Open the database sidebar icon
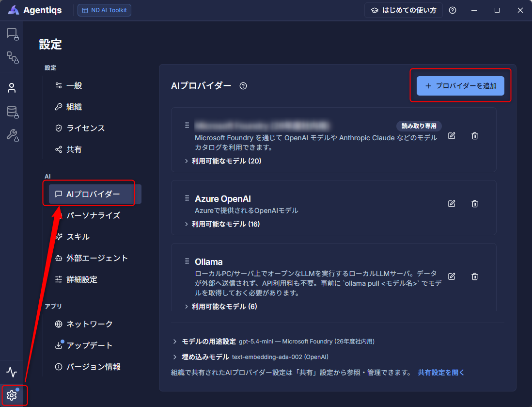 pyautogui.click(x=12, y=112)
